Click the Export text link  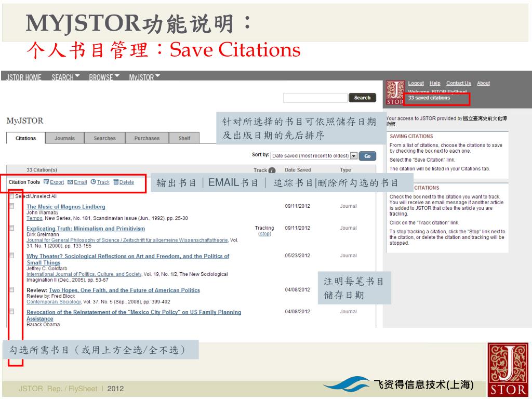[x=57, y=182]
